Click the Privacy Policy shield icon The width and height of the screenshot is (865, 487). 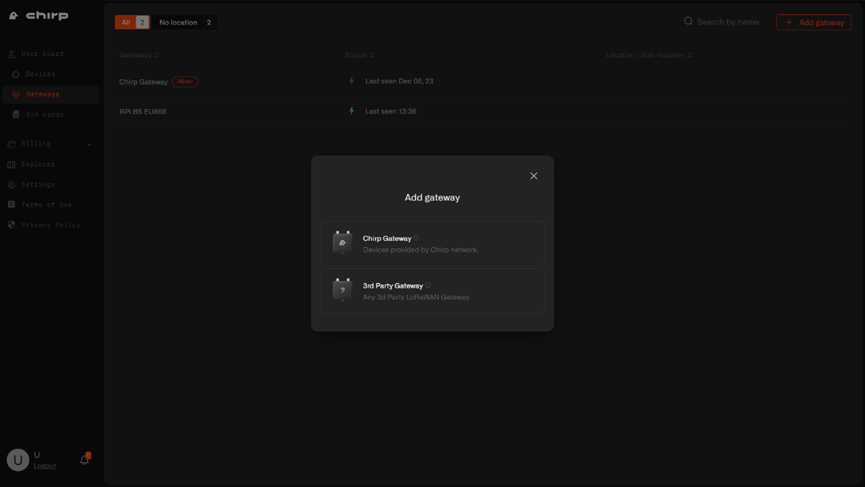coord(12,225)
